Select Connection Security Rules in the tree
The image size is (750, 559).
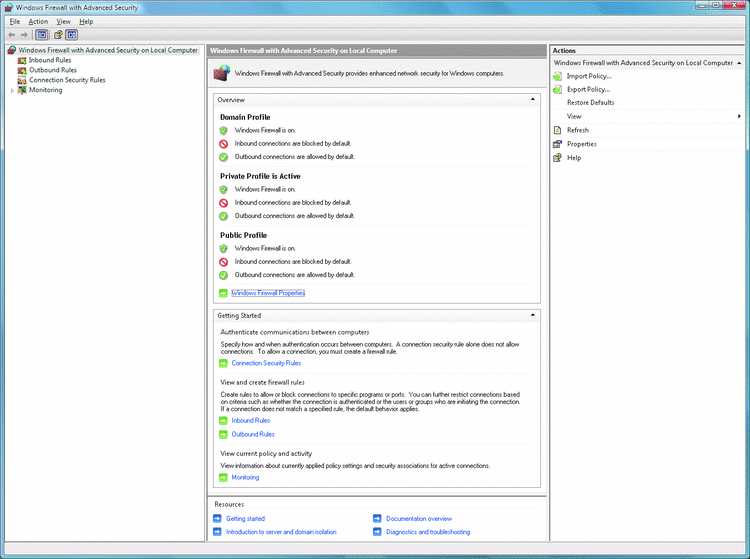pyautogui.click(x=67, y=80)
